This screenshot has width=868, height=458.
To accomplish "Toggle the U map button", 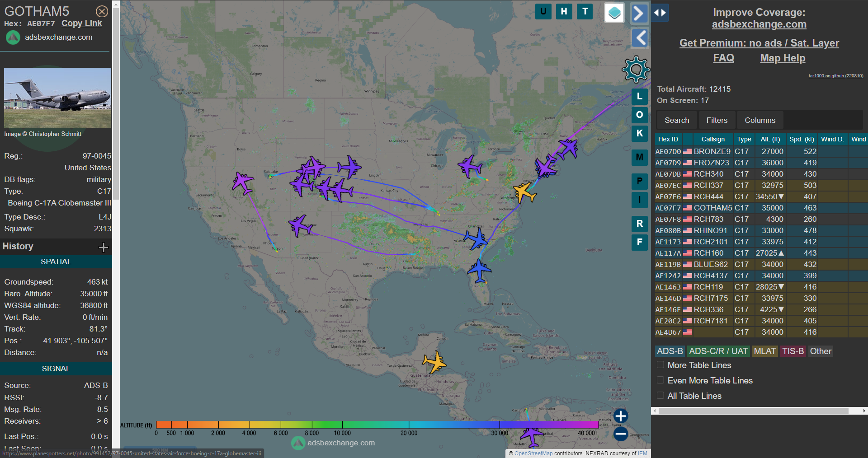I will pos(543,11).
